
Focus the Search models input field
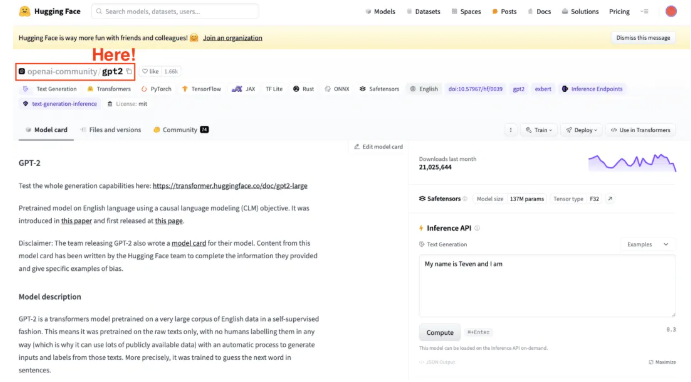tap(175, 11)
